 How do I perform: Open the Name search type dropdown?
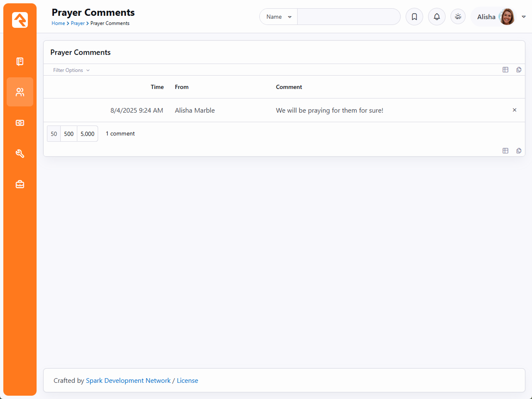coord(278,17)
